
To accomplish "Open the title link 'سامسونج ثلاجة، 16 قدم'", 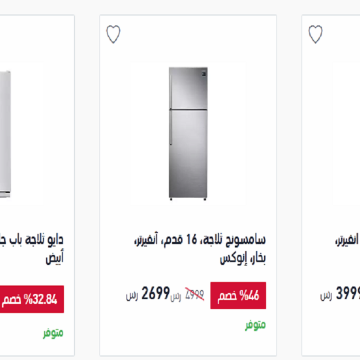I will pyautogui.click(x=199, y=240).
